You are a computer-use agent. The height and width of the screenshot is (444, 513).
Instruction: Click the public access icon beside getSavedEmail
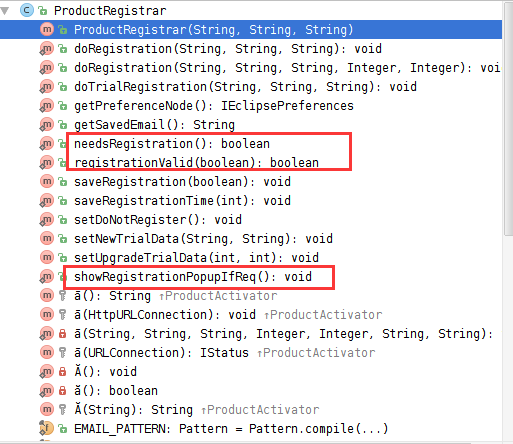coord(63,125)
